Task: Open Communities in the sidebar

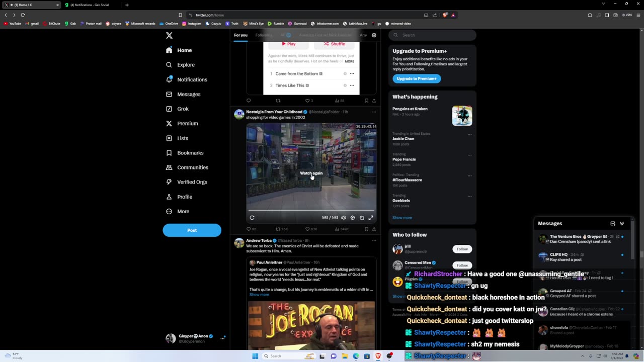Action: [187, 167]
